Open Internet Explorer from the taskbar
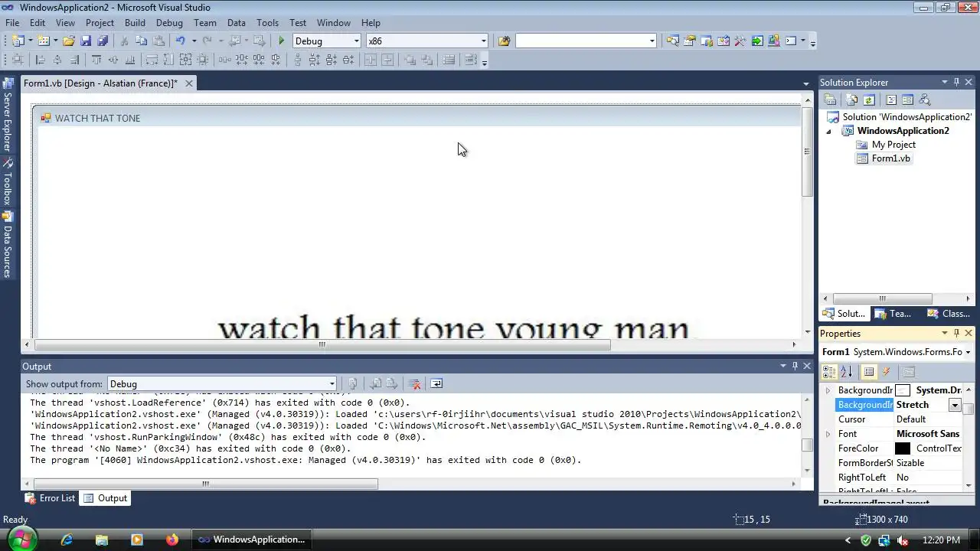Image resolution: width=980 pixels, height=551 pixels. tap(67, 540)
